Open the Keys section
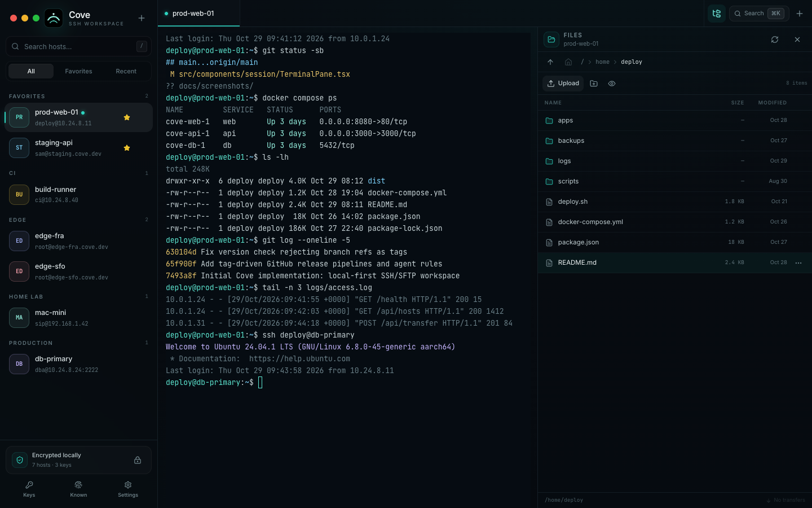This screenshot has height=508, width=812. click(29, 489)
